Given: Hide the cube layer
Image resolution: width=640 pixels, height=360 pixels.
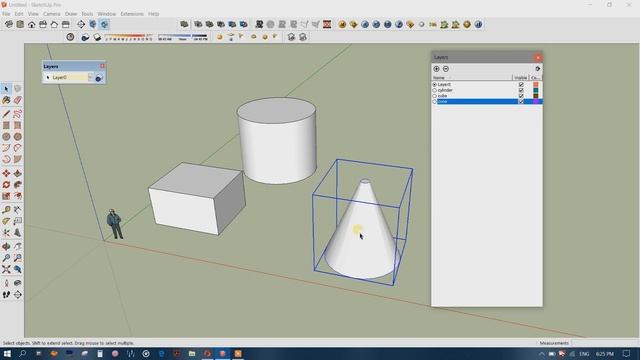Looking at the screenshot, I should point(521,96).
